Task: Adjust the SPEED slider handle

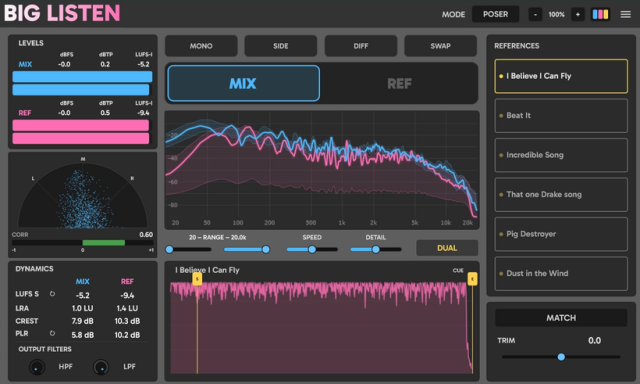Action: (312, 249)
